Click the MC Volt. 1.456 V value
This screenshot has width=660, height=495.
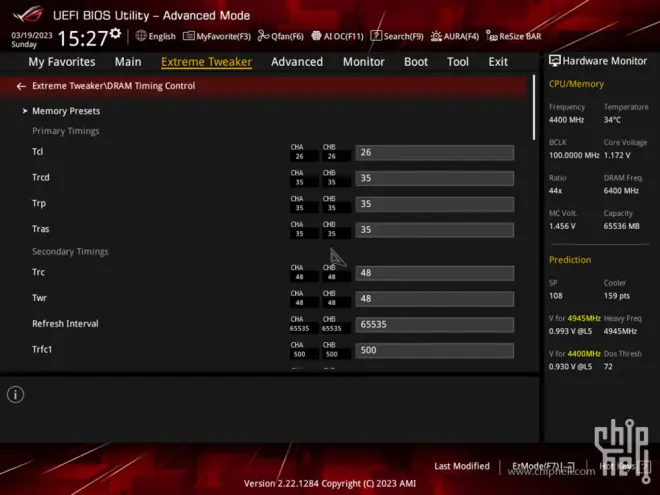pos(562,226)
